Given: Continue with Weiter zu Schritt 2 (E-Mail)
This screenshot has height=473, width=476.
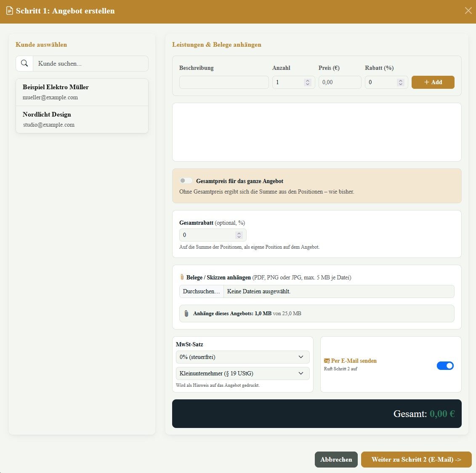Looking at the screenshot, I should click(x=416, y=460).
